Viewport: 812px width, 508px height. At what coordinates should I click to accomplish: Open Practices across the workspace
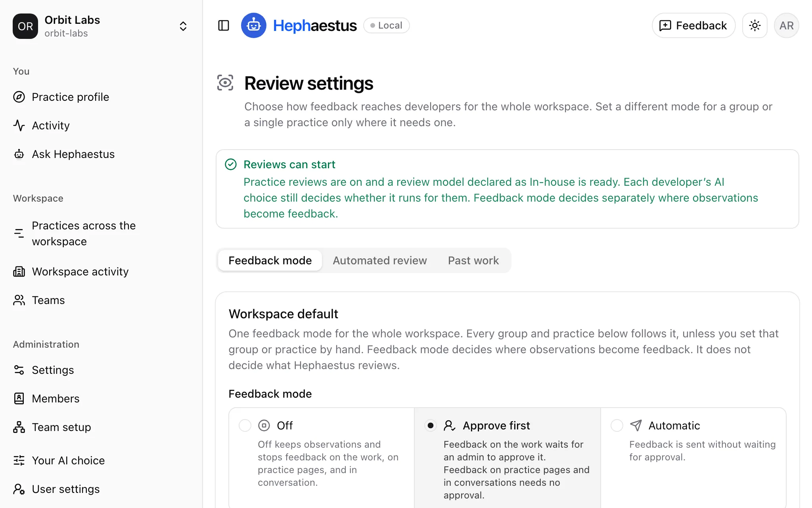coord(101,233)
